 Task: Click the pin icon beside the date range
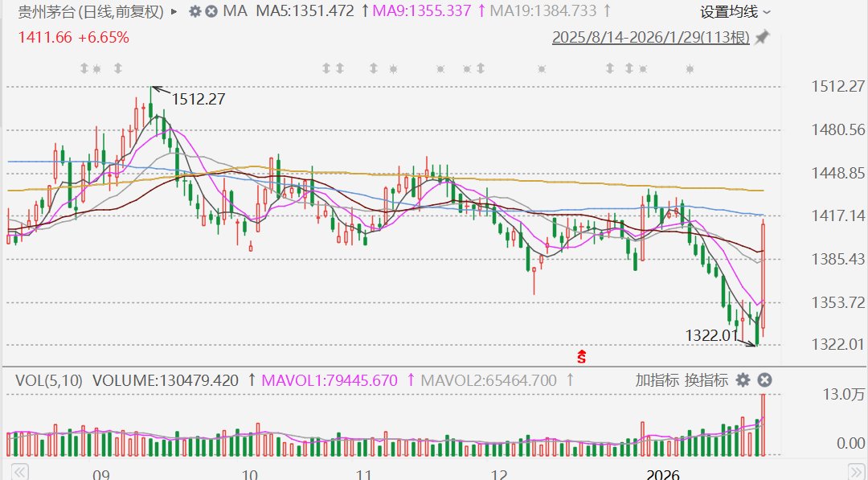pos(762,37)
